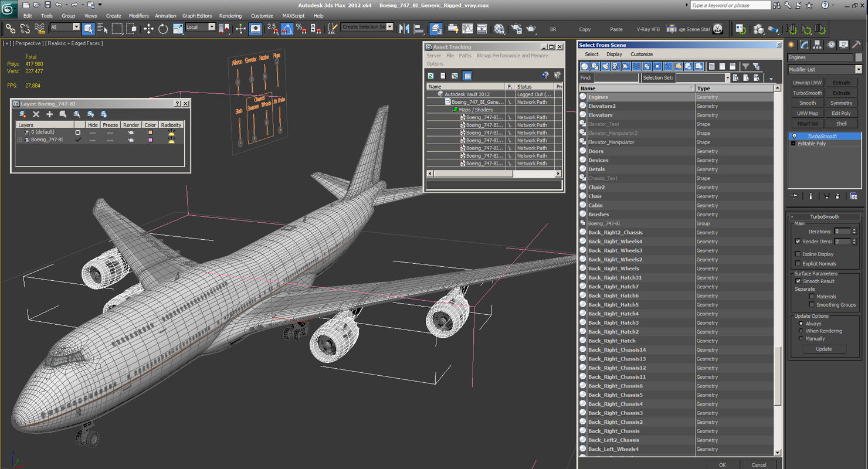Image resolution: width=868 pixels, height=469 pixels.
Task: Open the selection filter All dropdown
Action: click(76, 27)
